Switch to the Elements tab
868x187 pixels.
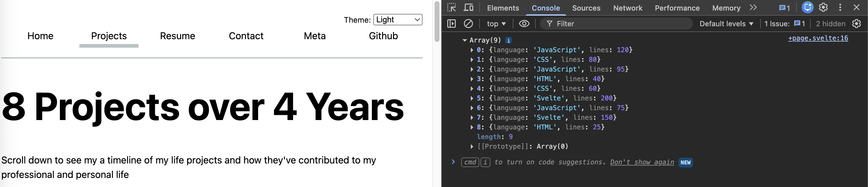point(503,8)
